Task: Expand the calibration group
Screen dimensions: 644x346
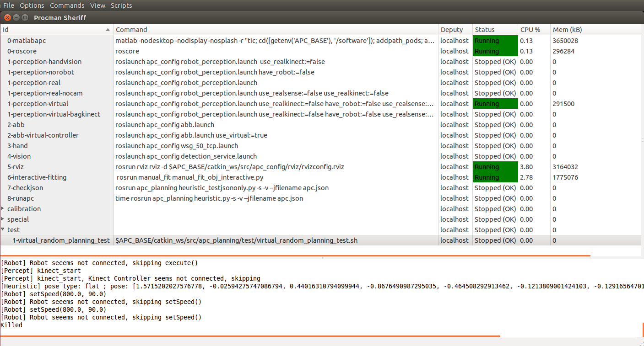Action: point(3,209)
